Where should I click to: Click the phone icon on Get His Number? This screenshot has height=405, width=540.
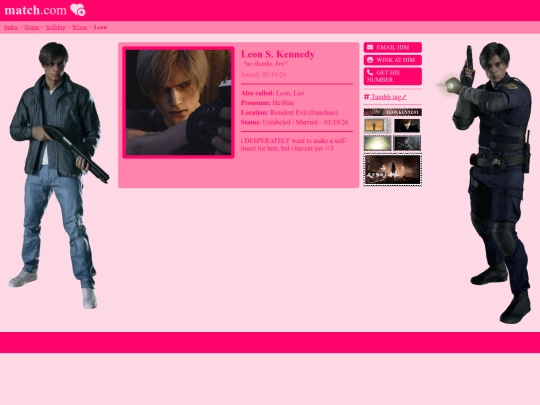370,72
